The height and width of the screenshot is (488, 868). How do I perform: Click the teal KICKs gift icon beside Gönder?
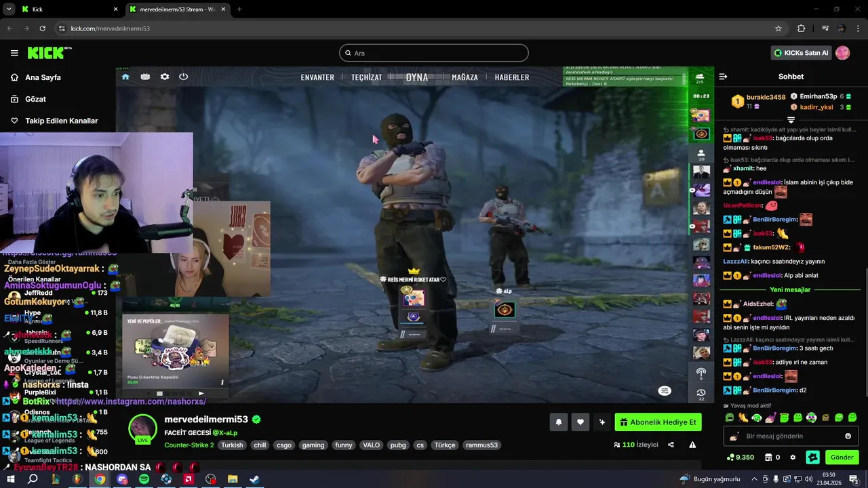(x=812, y=457)
